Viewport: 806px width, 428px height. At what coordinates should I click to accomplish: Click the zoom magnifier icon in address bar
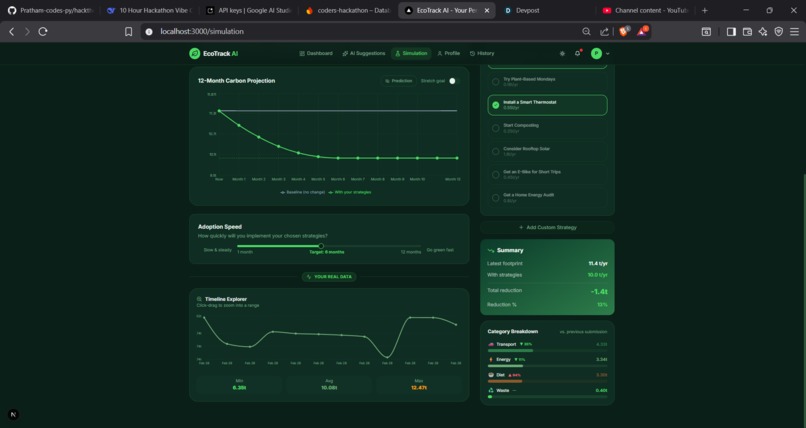pos(587,31)
